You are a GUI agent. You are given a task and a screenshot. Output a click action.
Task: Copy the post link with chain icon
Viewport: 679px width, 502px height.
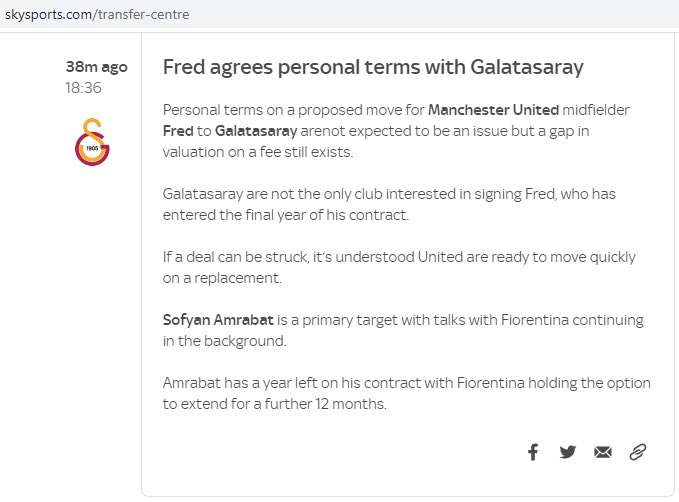[x=638, y=452]
